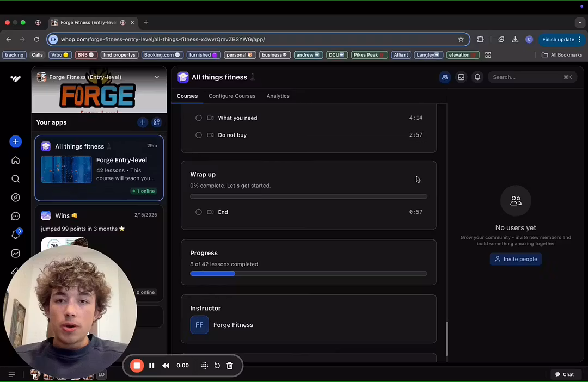This screenshot has height=382, width=588.
Task: Open the Chrome three-dot menu beside Finish update
Action: coord(580,39)
